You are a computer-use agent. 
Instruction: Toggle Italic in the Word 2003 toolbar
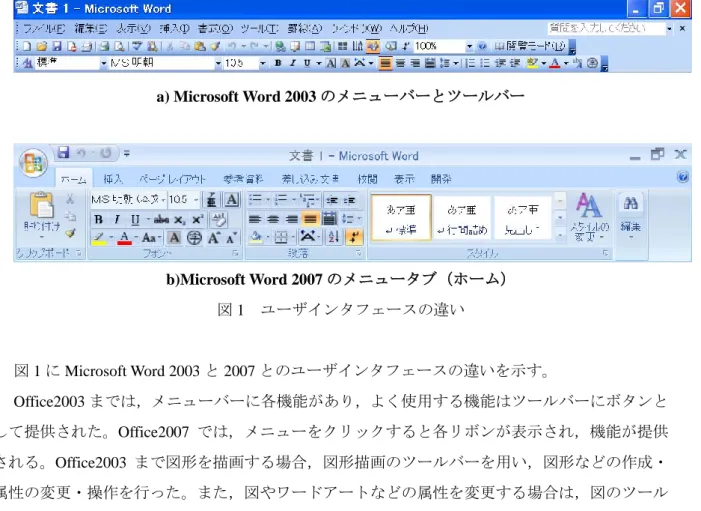pyautogui.click(x=292, y=63)
